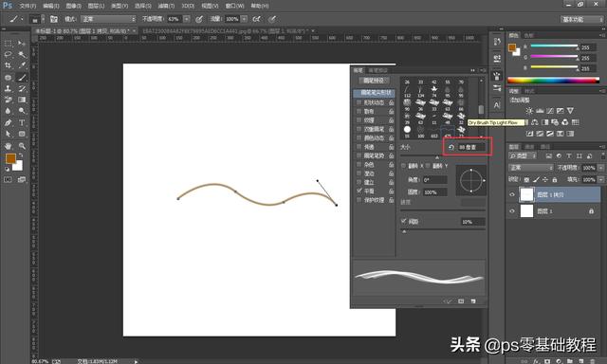Screen dimensions: 607x364
Task: Select the Dodge tool
Action: [x=22, y=111]
